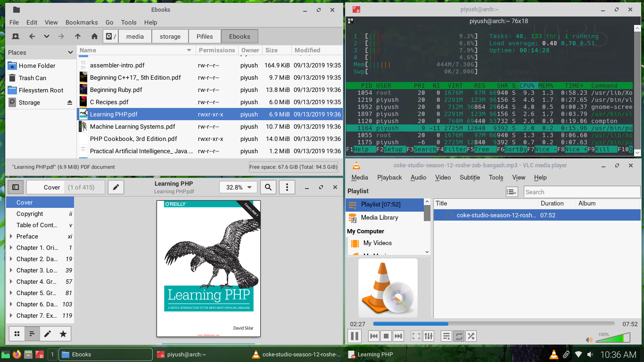The height and width of the screenshot is (362, 644).
Task: Open the VLC system tray icon
Action: (554, 354)
